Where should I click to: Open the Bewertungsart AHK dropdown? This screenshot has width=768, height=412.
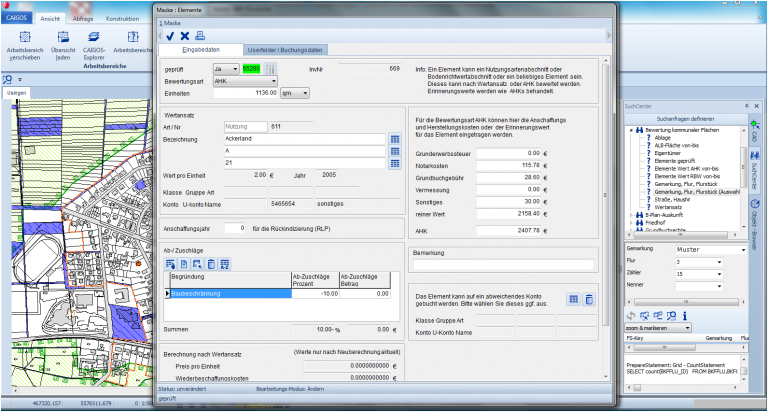pyautogui.click(x=273, y=81)
